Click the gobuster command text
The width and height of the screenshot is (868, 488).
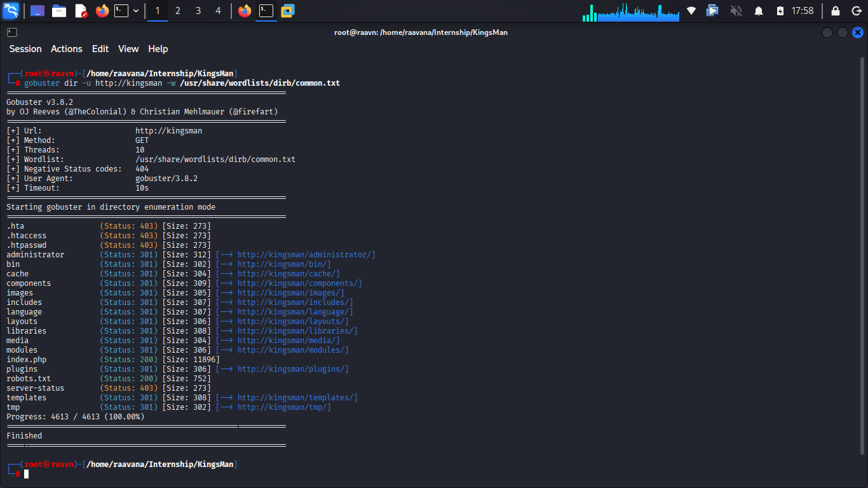click(182, 83)
